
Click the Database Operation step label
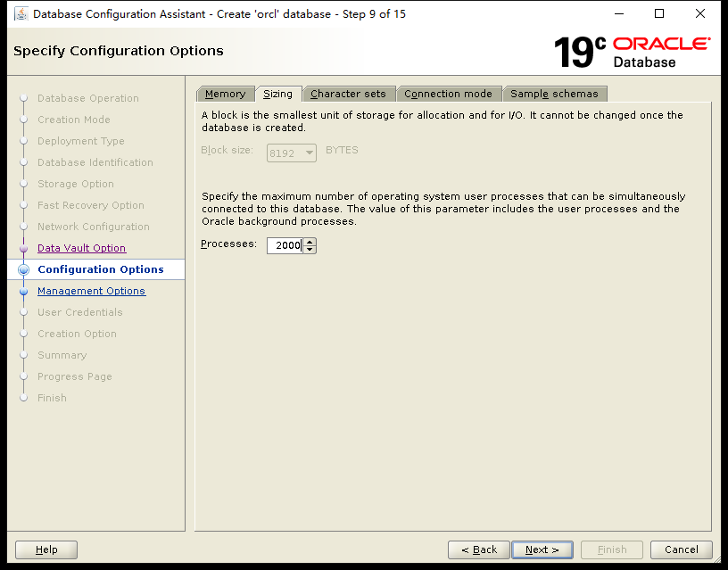88,98
